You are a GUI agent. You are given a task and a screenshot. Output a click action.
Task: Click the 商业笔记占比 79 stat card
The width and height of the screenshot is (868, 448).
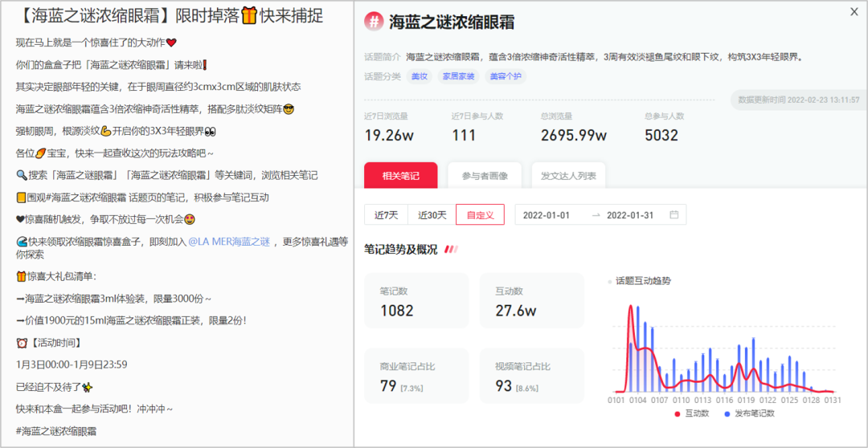point(416,376)
